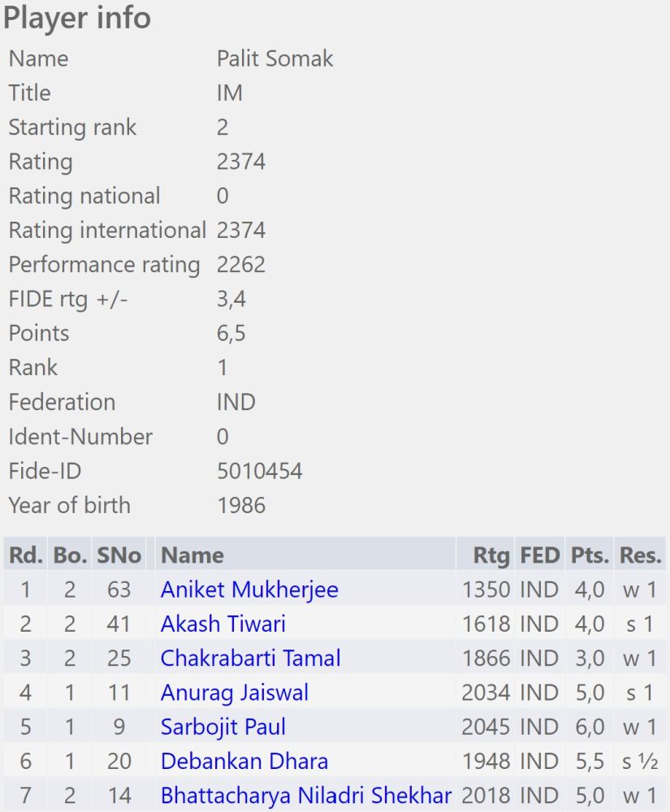This screenshot has height=812, width=670.
Task: Click the Res. column header
Action: click(x=641, y=555)
